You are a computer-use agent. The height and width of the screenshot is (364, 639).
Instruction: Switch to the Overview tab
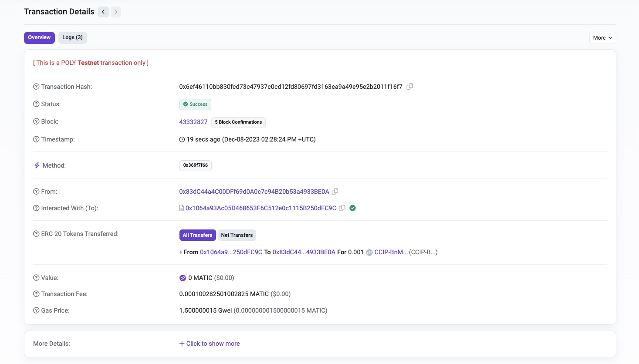(x=39, y=37)
